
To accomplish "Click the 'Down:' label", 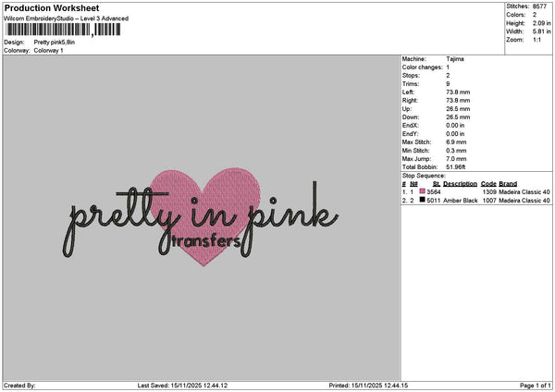I will pyautogui.click(x=411, y=117).
